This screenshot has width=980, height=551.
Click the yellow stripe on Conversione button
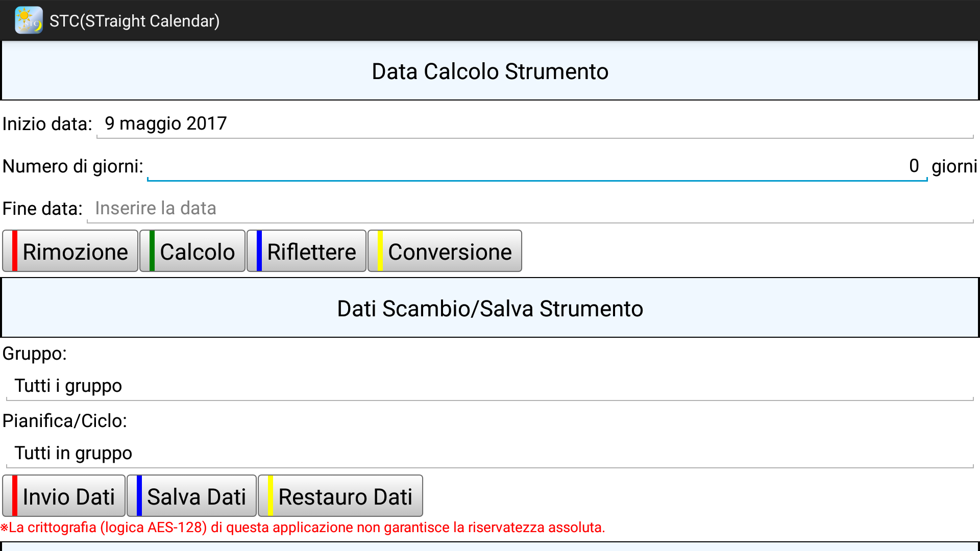[380, 251]
